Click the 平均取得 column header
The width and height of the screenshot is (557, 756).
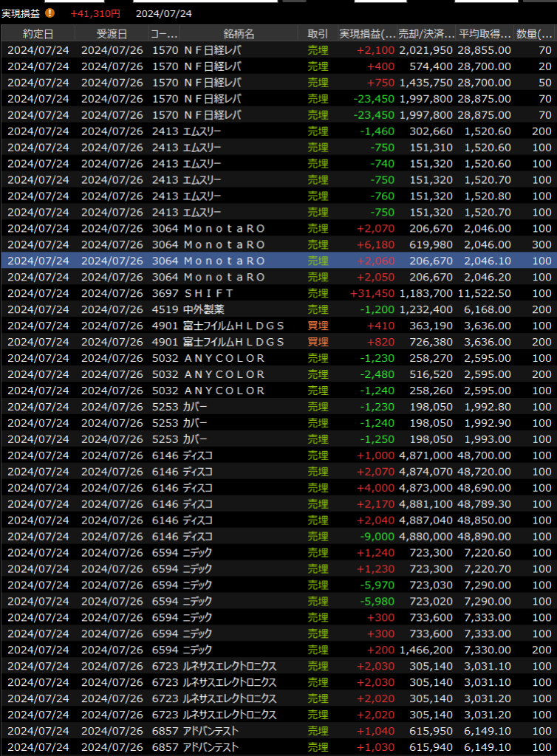(x=485, y=34)
